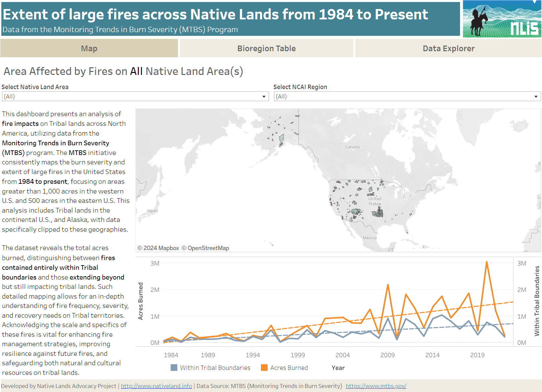Expand the (All) combo box under Select Native Land Area
Image resolution: width=542 pixels, height=392 pixels.
264,96
